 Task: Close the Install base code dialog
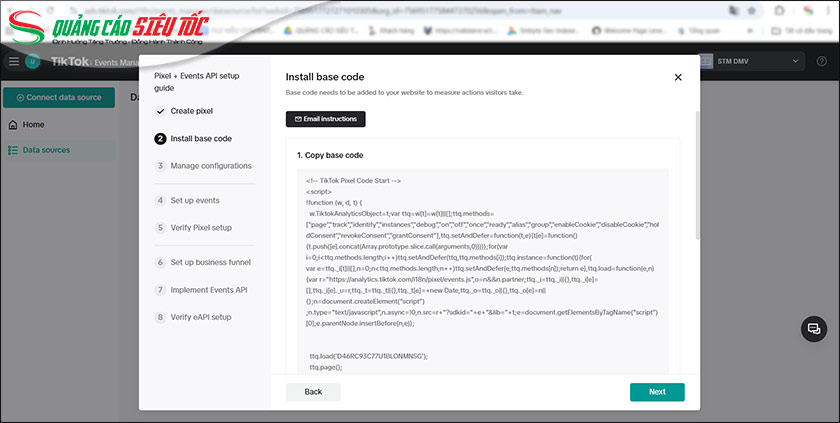(x=677, y=77)
